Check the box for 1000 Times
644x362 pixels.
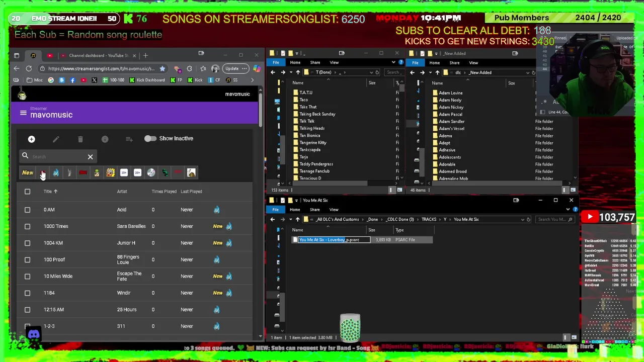28,226
